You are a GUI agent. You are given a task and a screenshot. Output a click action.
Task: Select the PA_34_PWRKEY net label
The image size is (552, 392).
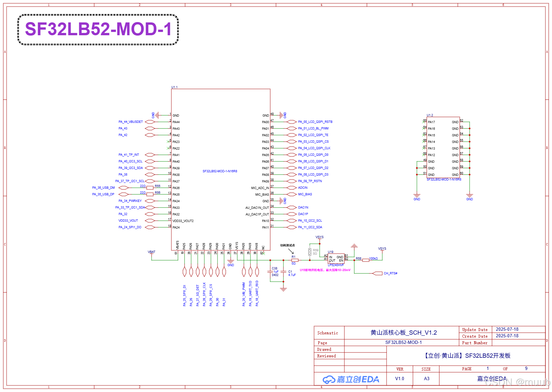pos(130,201)
